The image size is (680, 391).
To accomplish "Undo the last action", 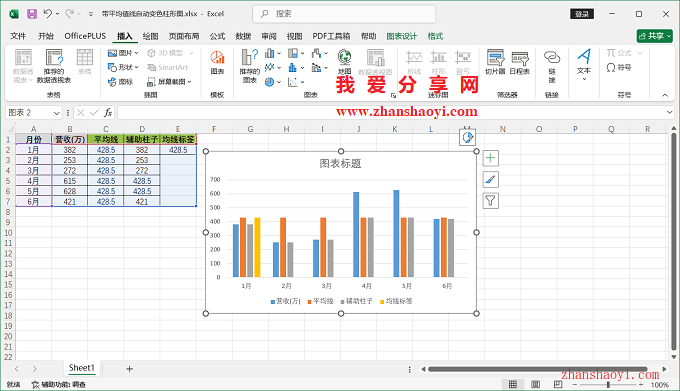I will pos(48,14).
